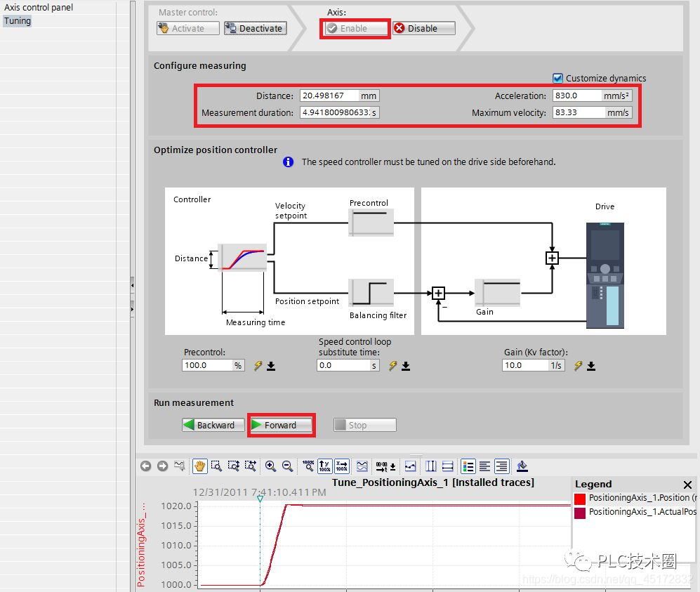Click the arrange in tracks icon

[x=362, y=466]
